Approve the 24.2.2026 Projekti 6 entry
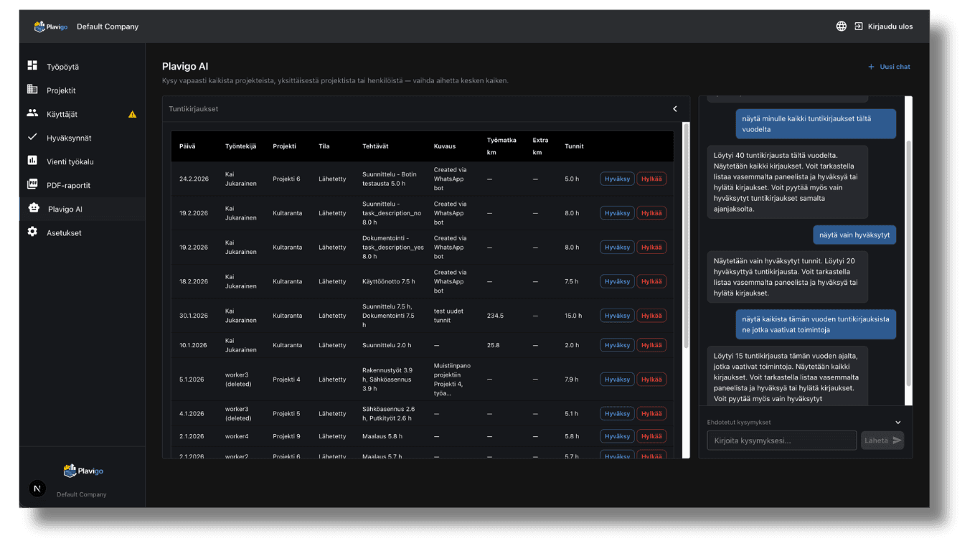This screenshot has width=980, height=551. click(616, 179)
